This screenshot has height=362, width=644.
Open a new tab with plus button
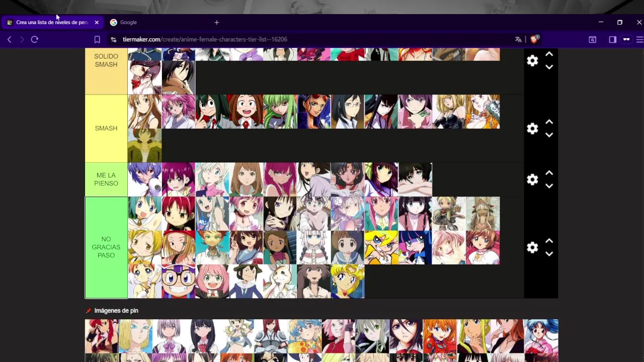click(x=216, y=22)
